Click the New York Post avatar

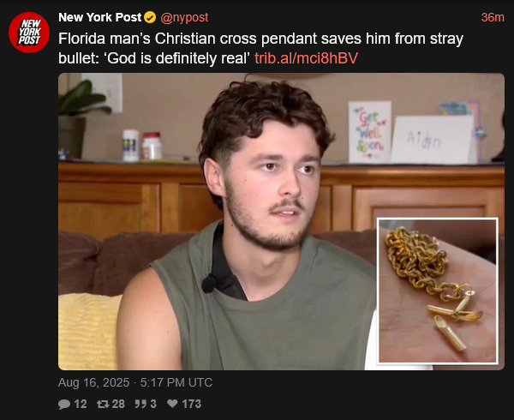click(x=29, y=33)
